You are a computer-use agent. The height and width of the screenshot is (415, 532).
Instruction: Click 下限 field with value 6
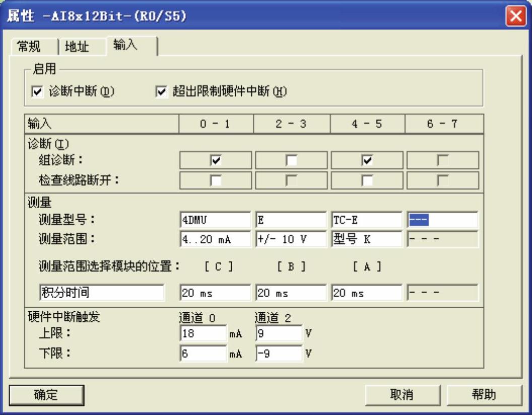click(203, 354)
